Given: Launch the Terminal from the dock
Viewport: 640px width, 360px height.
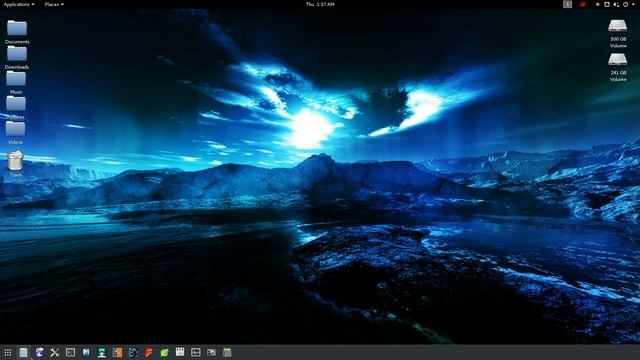Looking at the screenshot, I should pos(70,352).
